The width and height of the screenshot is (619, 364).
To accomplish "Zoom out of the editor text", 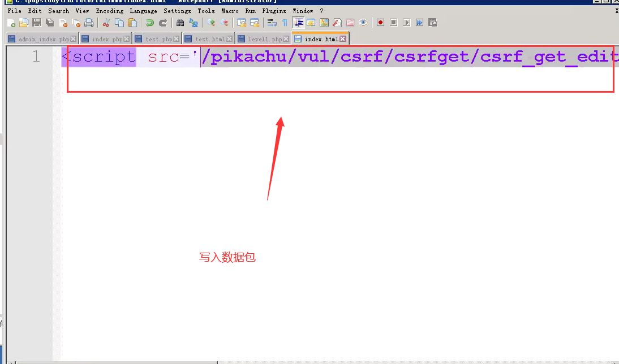I will 224,23.
